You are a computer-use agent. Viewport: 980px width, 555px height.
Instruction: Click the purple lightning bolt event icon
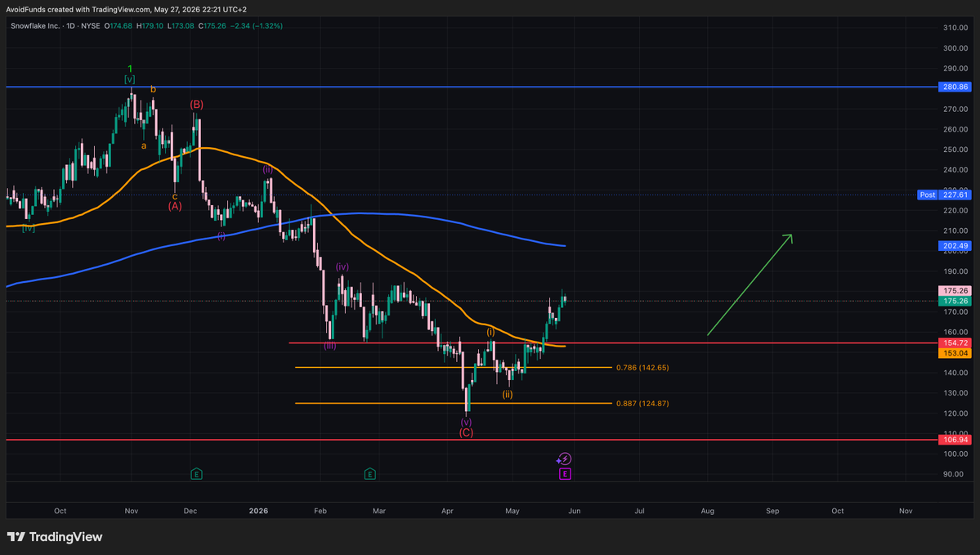click(x=564, y=459)
